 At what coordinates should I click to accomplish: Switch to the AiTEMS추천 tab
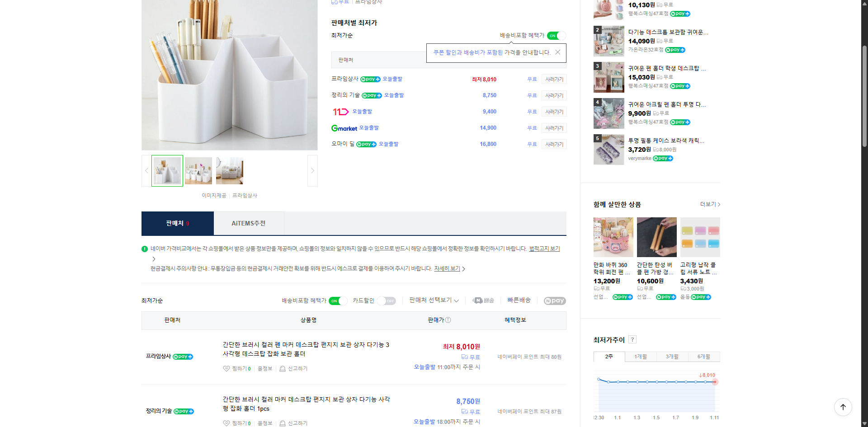pyautogui.click(x=248, y=223)
